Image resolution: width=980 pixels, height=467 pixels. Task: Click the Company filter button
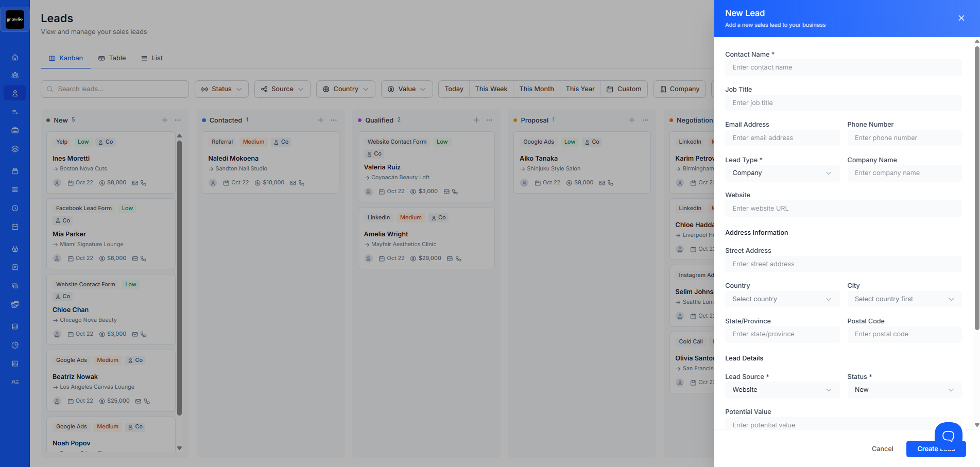point(680,89)
